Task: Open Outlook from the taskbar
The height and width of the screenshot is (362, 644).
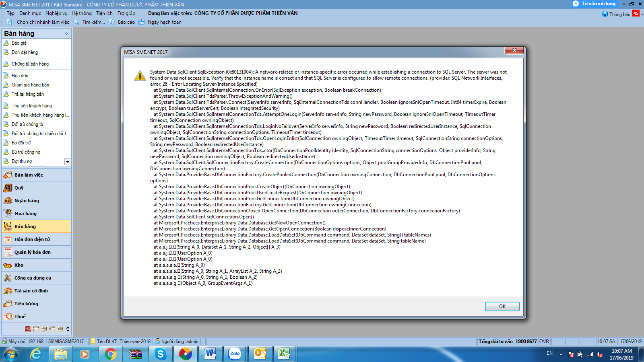Action: pyautogui.click(x=260, y=354)
